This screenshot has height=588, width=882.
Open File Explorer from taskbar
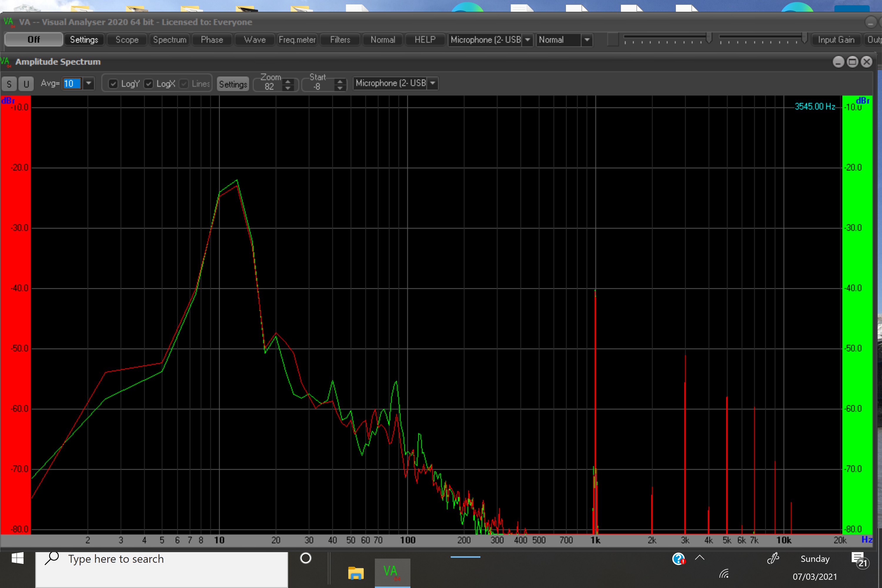[x=355, y=573]
